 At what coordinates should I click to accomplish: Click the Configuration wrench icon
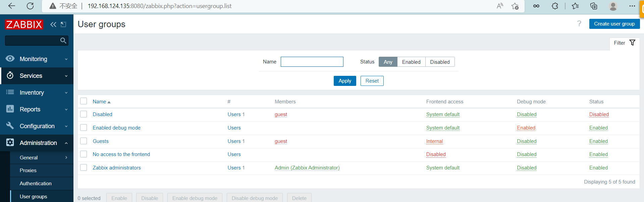pos(10,126)
